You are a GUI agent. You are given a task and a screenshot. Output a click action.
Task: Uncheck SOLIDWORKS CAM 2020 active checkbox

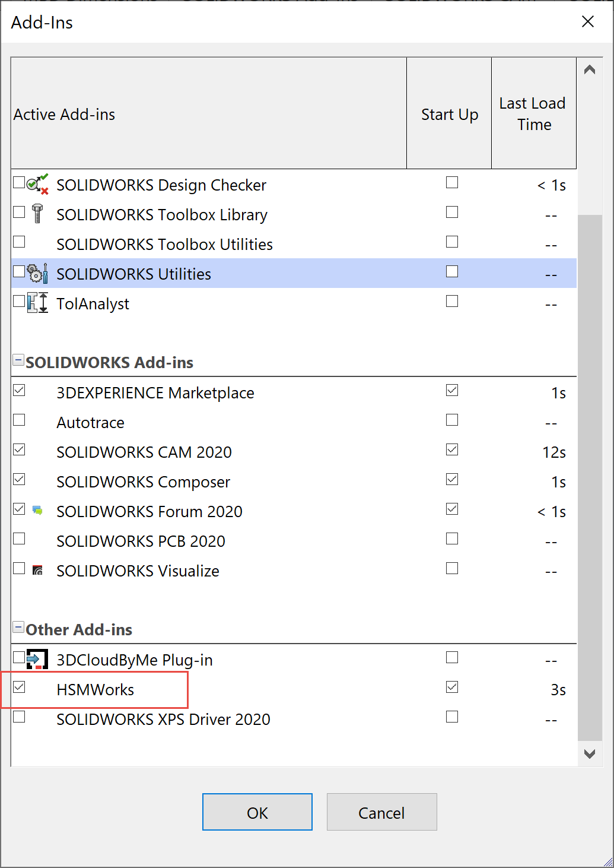coord(19,449)
